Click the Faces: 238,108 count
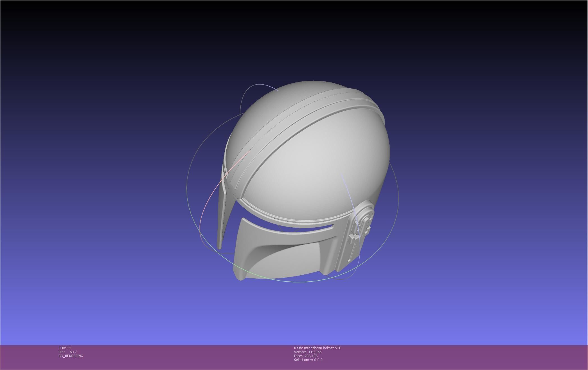The image size is (588, 370). [306, 356]
